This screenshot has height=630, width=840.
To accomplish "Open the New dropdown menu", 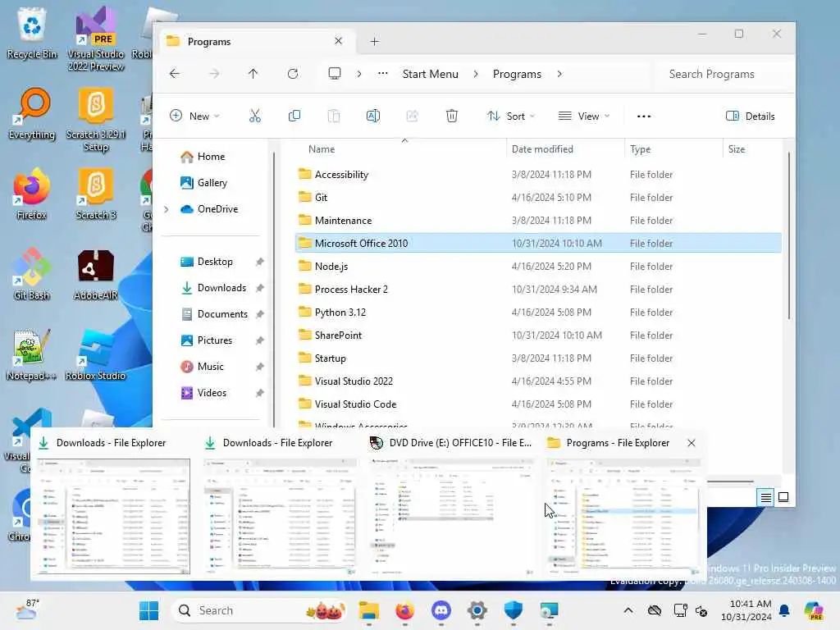I will (194, 116).
